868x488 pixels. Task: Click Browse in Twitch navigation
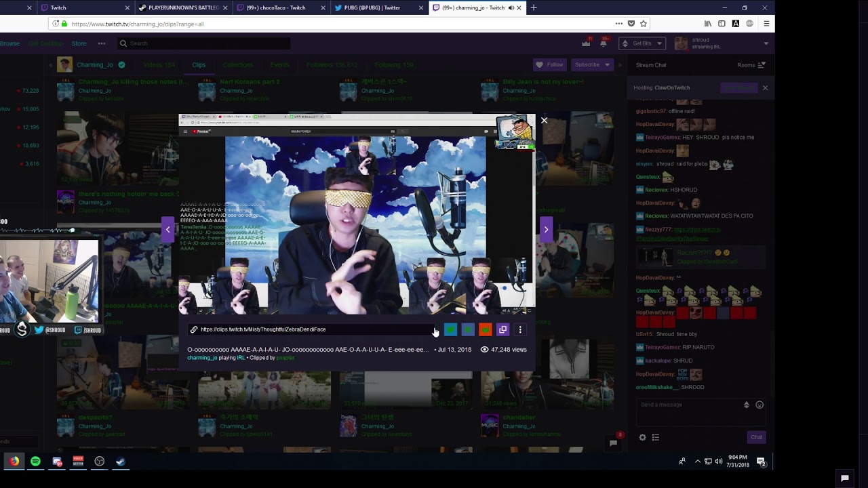click(9, 43)
